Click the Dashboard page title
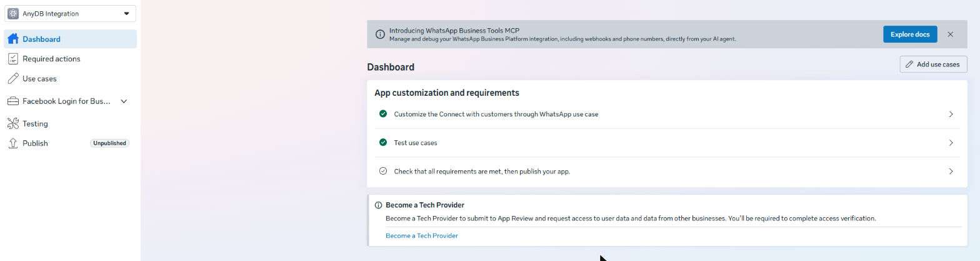This screenshot has height=261, width=980. pyautogui.click(x=391, y=67)
